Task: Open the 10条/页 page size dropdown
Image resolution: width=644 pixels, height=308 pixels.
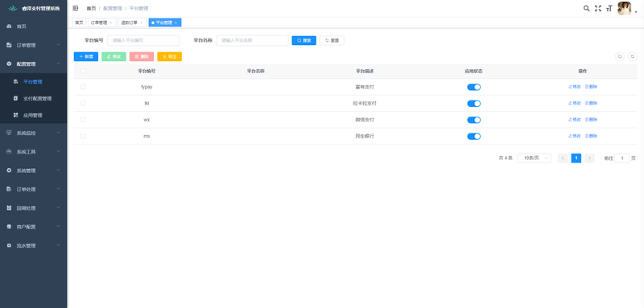Action: (x=534, y=158)
